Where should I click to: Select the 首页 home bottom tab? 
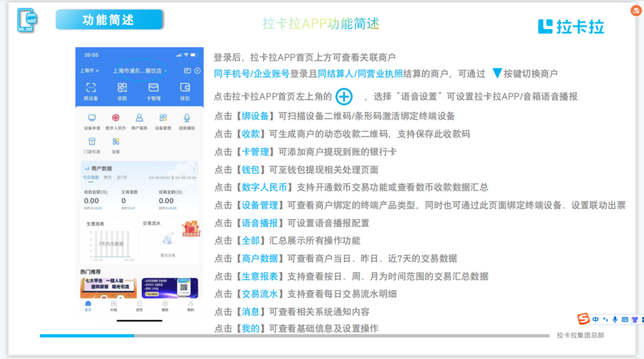[x=88, y=306]
